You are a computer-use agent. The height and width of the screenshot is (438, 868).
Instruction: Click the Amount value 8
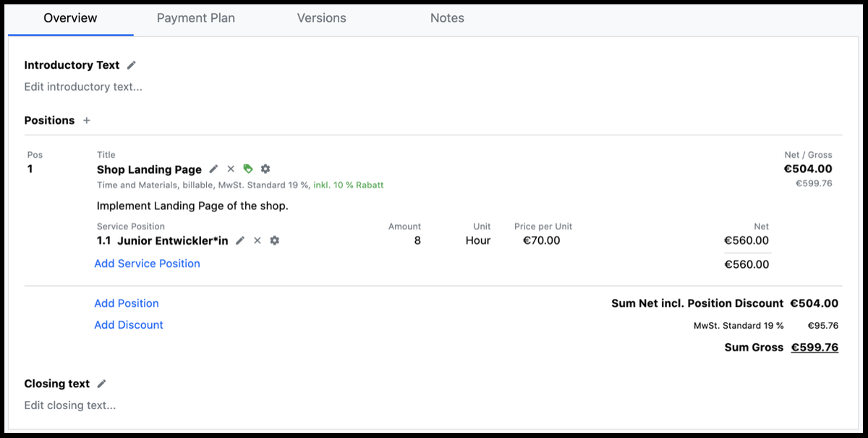417,240
